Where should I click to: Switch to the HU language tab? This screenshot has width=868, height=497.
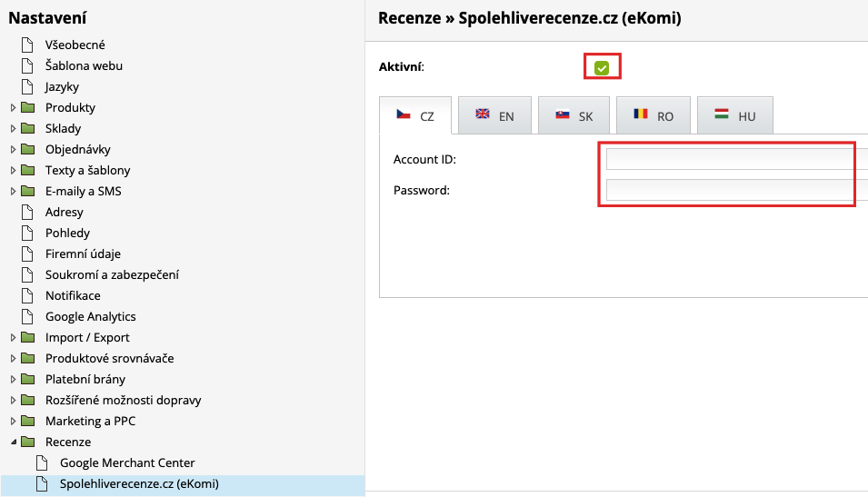pyautogui.click(x=735, y=115)
